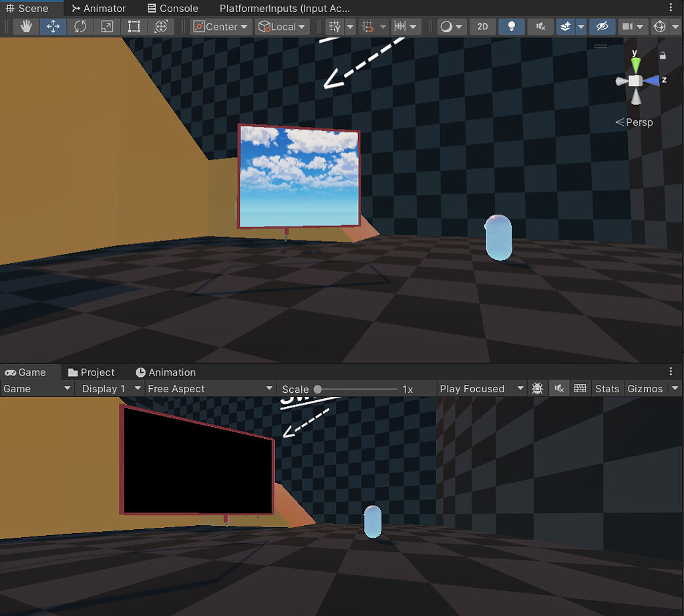This screenshot has height=616, width=684.
Task: Open the Center pivot mode dropdown
Action: tap(220, 26)
